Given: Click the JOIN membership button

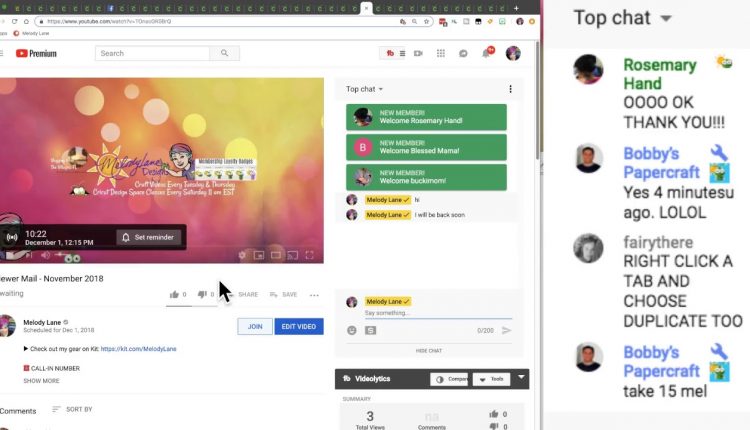Looking at the screenshot, I should pos(254,326).
